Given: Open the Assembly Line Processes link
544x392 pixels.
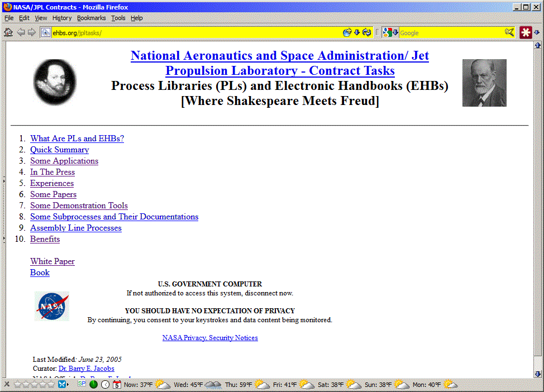Looking at the screenshot, I should pos(75,228).
